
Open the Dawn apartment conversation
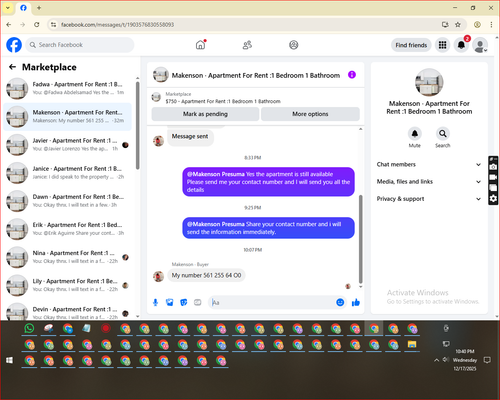pyautogui.click(x=67, y=201)
